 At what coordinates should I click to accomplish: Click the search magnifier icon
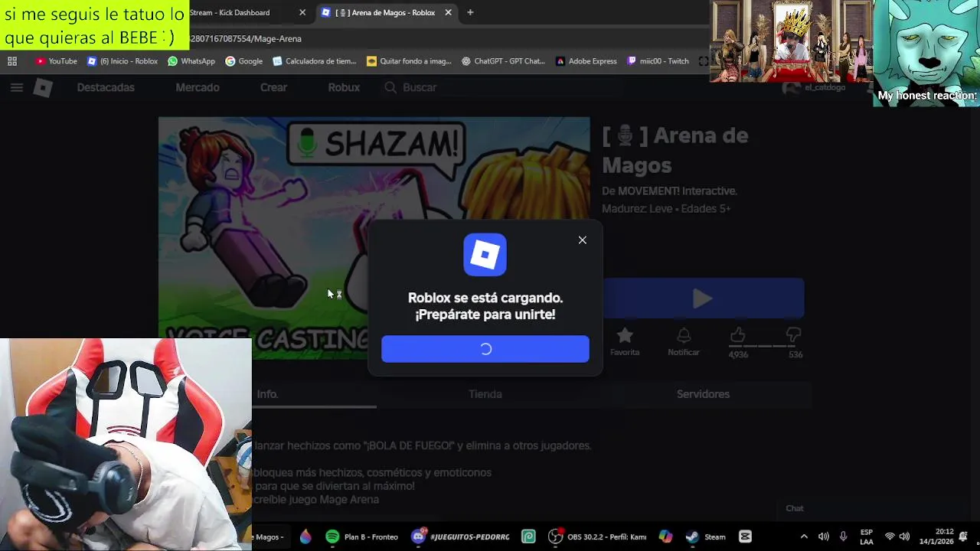tap(390, 87)
